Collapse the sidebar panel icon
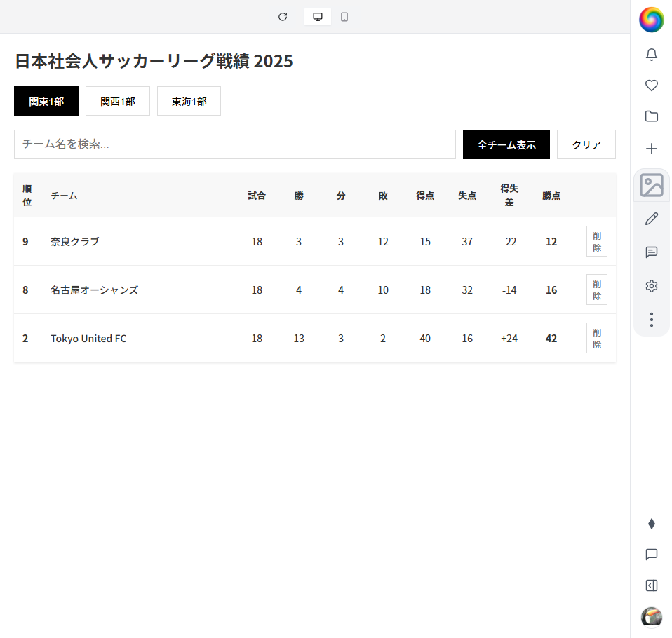 coord(651,585)
